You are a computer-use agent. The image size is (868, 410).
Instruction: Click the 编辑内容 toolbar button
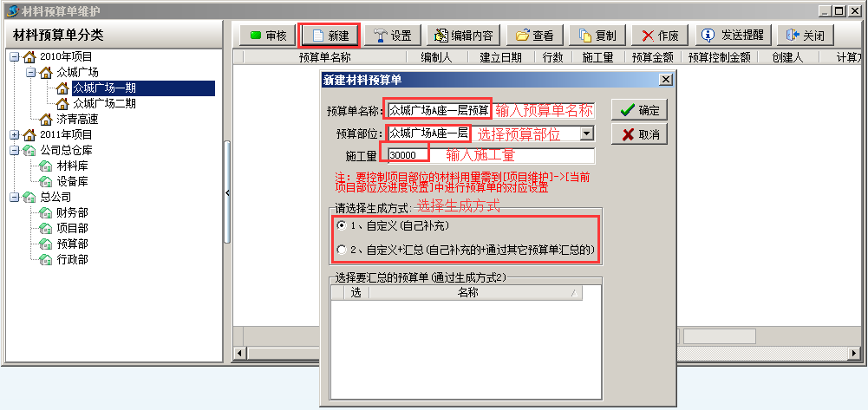click(463, 36)
